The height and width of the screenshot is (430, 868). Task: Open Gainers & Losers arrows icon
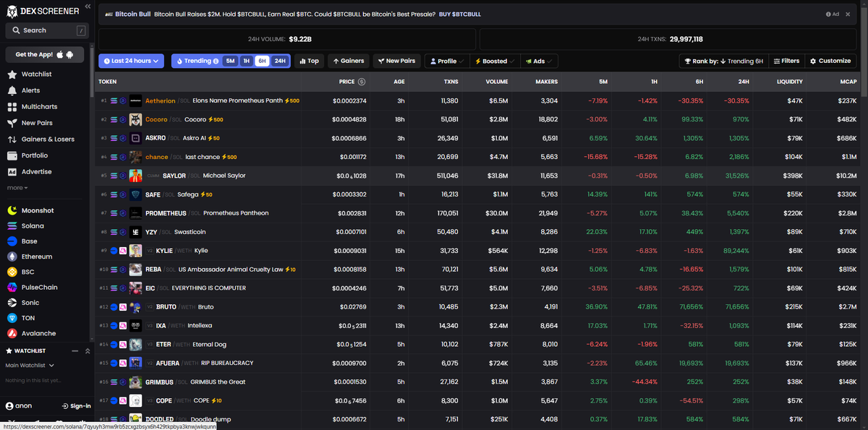(12, 139)
